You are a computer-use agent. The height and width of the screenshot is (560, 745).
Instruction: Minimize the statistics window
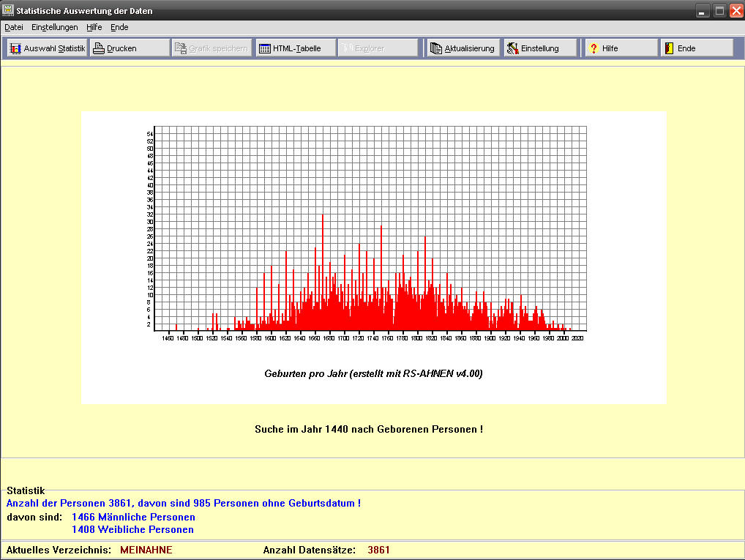(x=703, y=11)
